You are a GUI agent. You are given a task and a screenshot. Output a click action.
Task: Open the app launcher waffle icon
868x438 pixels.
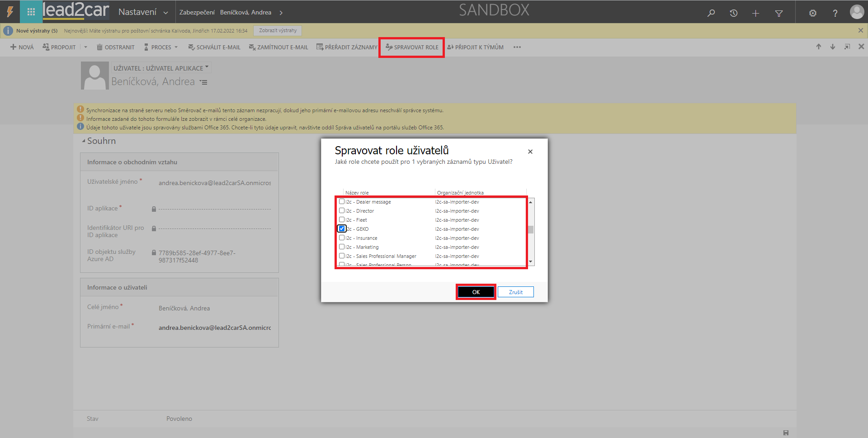point(31,12)
